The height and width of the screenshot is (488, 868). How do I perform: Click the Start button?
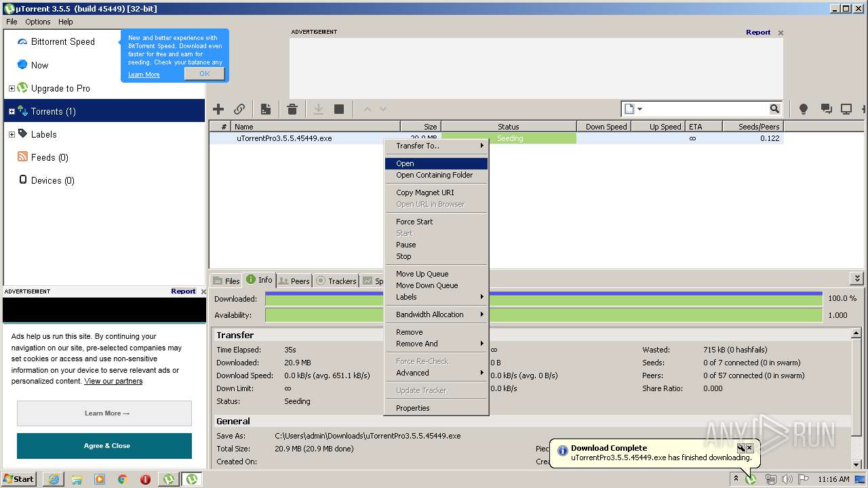point(19,479)
